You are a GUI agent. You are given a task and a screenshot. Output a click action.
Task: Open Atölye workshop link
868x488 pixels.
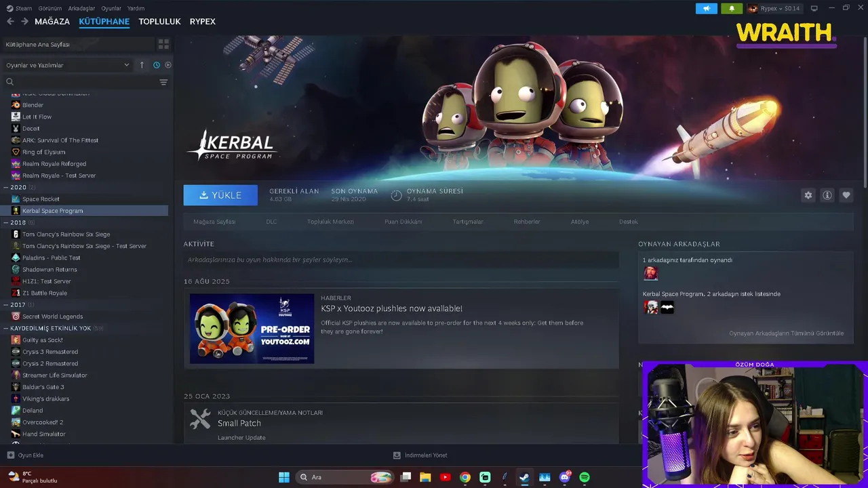(580, 222)
